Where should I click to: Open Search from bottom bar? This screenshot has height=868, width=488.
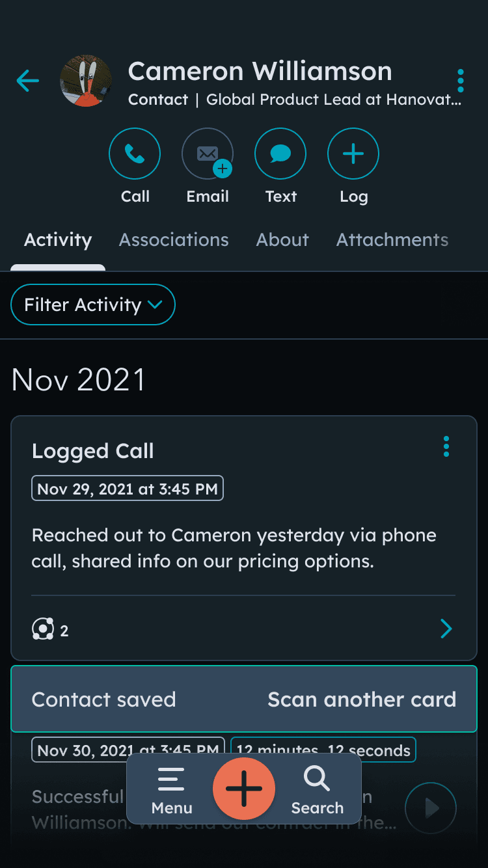coord(317,790)
